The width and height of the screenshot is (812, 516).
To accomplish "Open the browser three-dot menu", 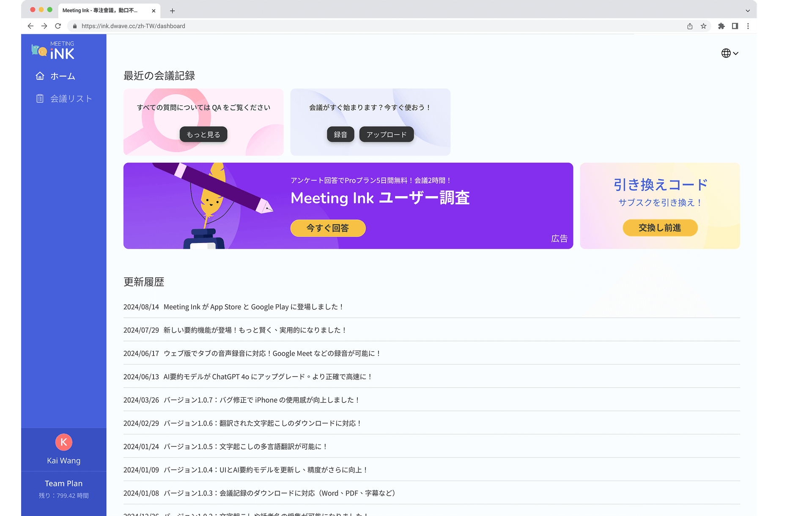I will coord(748,26).
